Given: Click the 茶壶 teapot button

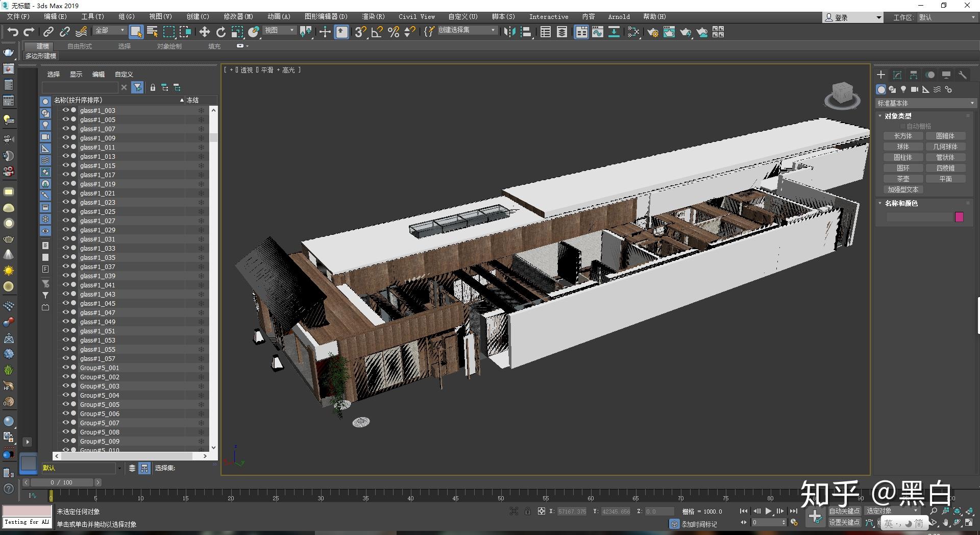Looking at the screenshot, I should (902, 179).
